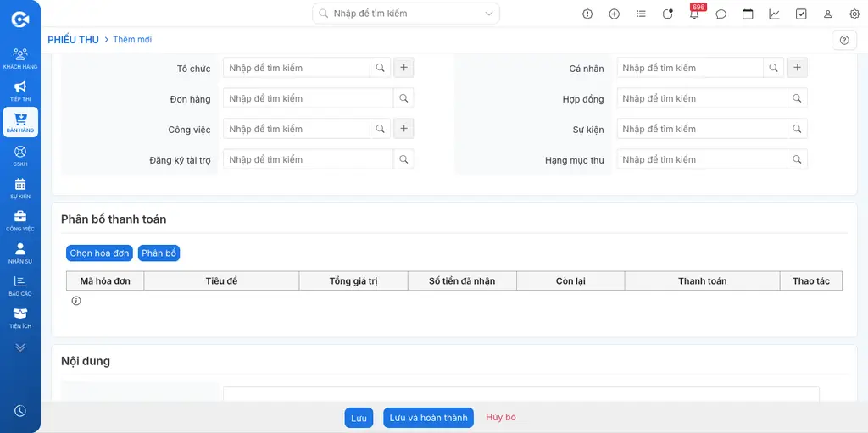Open the chat messages icon
This screenshot has height=433, width=868.
[721, 14]
